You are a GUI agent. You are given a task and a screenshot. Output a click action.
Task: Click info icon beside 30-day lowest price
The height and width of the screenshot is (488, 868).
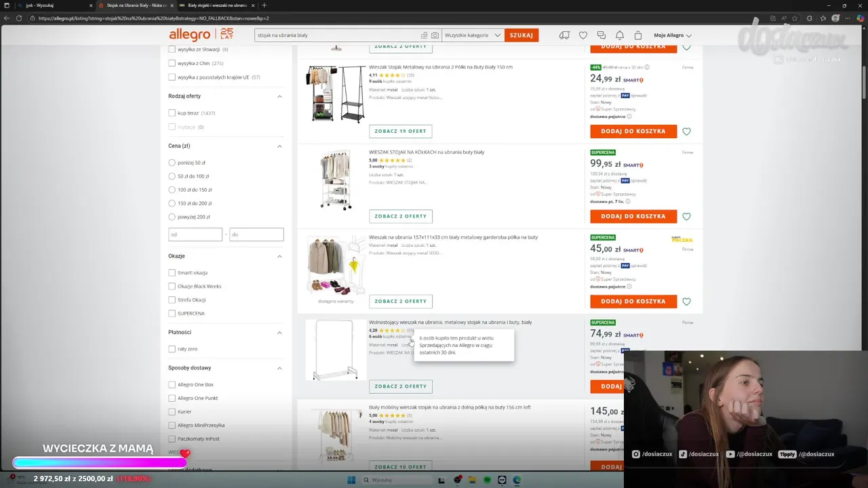click(647, 67)
